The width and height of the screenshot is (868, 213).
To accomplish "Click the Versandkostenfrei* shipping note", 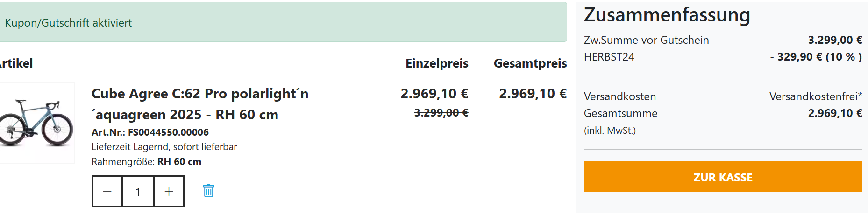I will [x=815, y=96].
